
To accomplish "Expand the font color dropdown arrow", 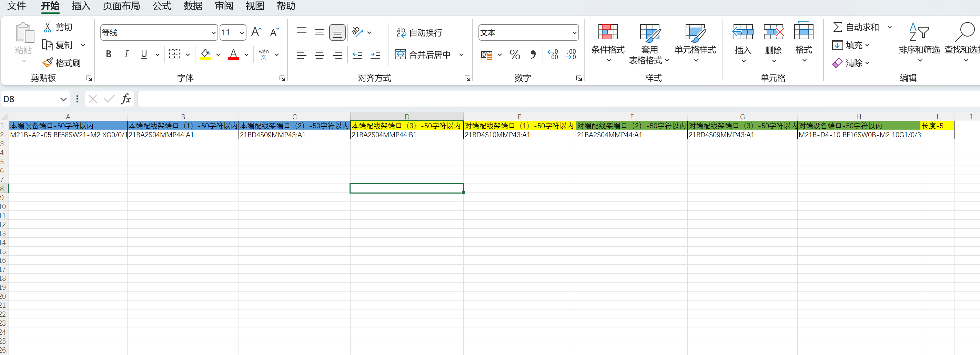I will [x=246, y=55].
